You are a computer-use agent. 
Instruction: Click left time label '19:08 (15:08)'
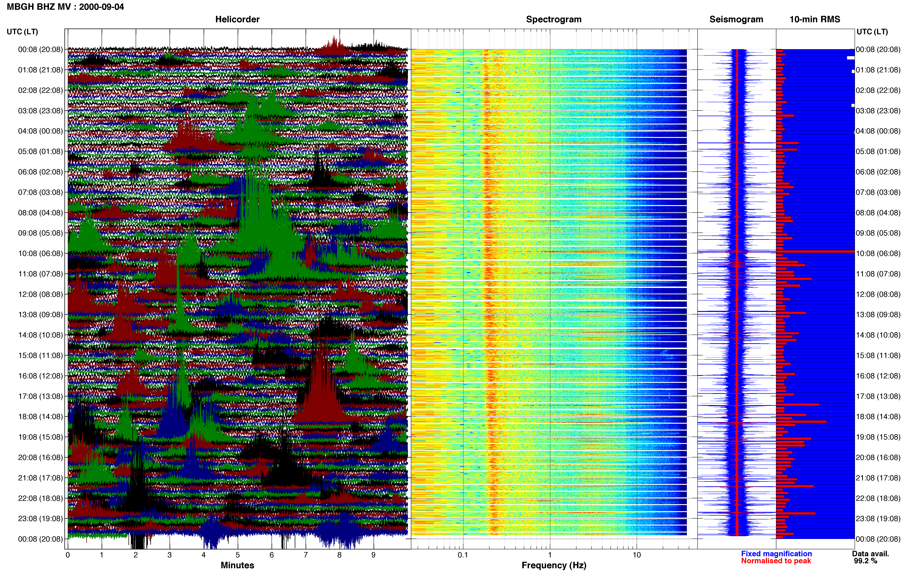coord(41,437)
